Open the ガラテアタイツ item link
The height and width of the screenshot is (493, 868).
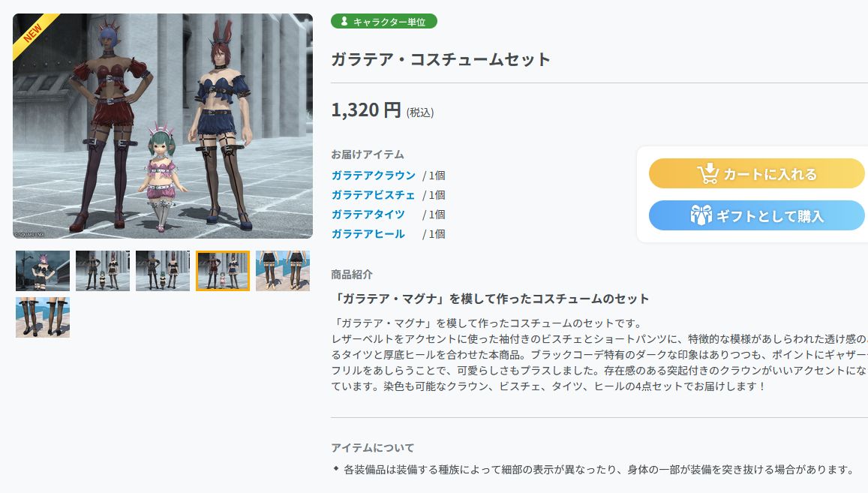point(368,215)
